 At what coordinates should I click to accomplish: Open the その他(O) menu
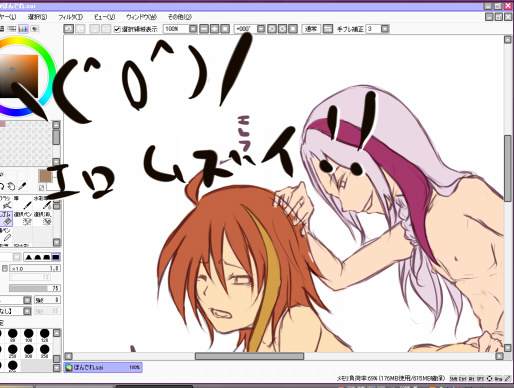(x=180, y=17)
